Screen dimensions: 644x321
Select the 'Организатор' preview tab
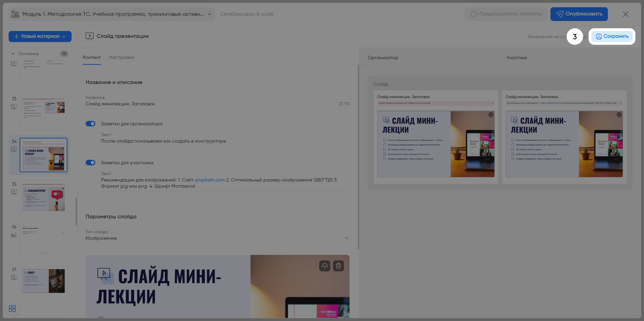point(383,58)
